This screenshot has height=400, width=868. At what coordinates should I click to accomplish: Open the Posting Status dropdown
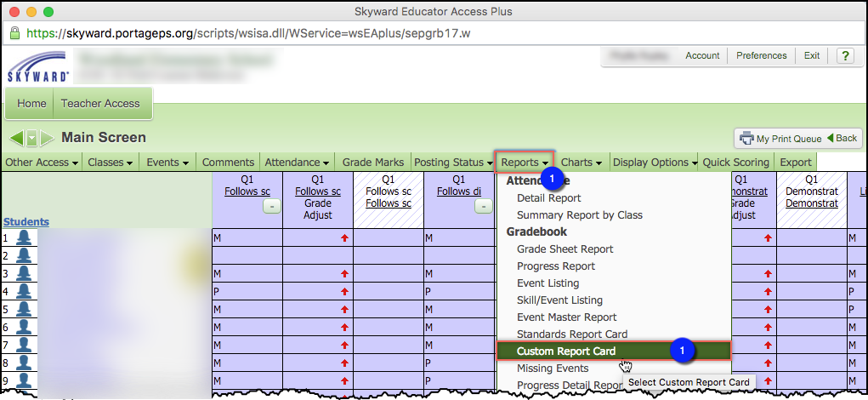(x=453, y=163)
